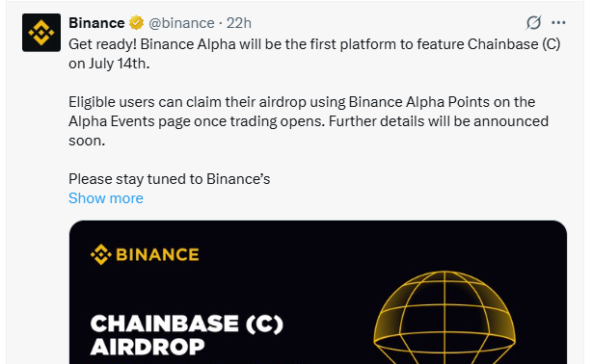Open the Chainbase airdrop image card

click(x=318, y=293)
